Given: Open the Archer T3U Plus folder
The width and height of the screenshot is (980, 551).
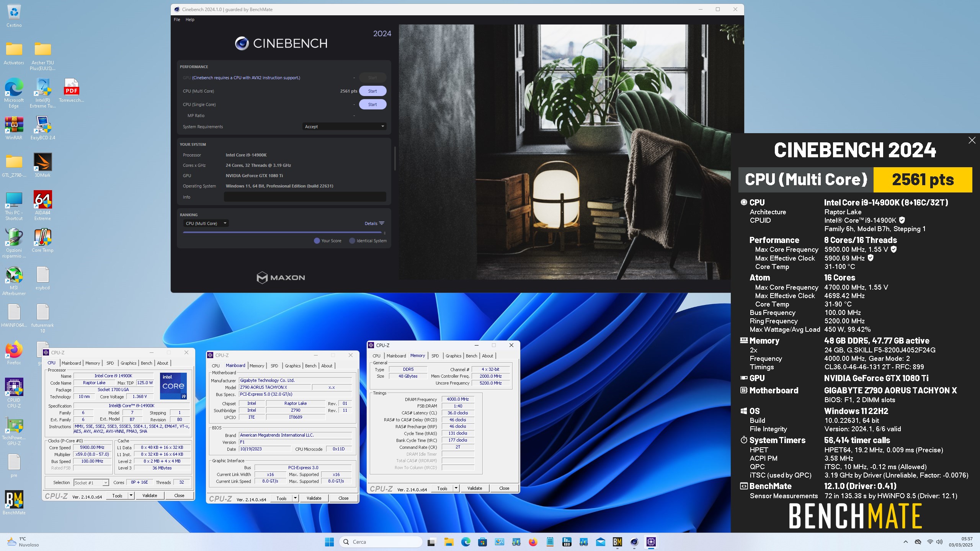Looking at the screenshot, I should coord(42,56).
